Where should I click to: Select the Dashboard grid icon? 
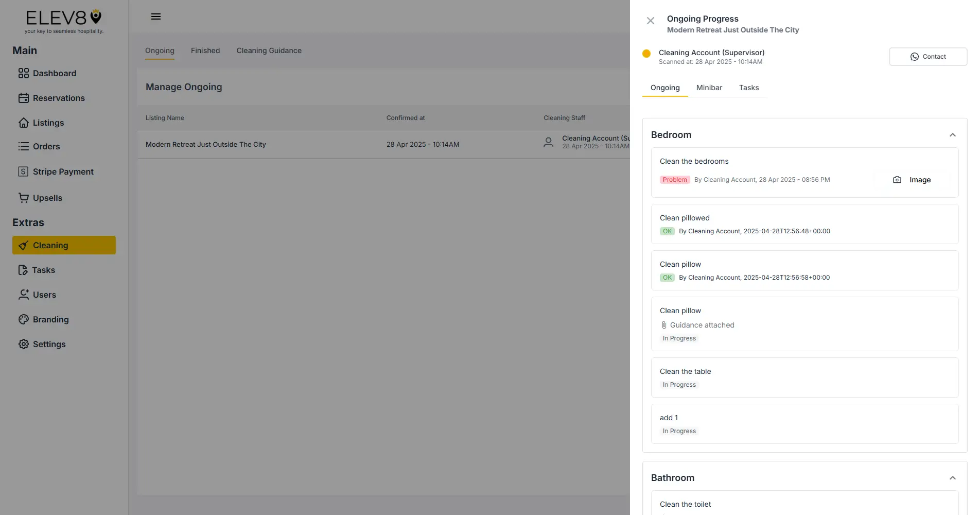[23, 73]
